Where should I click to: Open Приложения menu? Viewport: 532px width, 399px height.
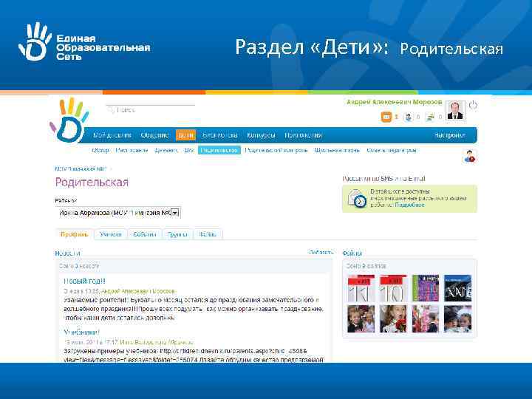(303, 135)
